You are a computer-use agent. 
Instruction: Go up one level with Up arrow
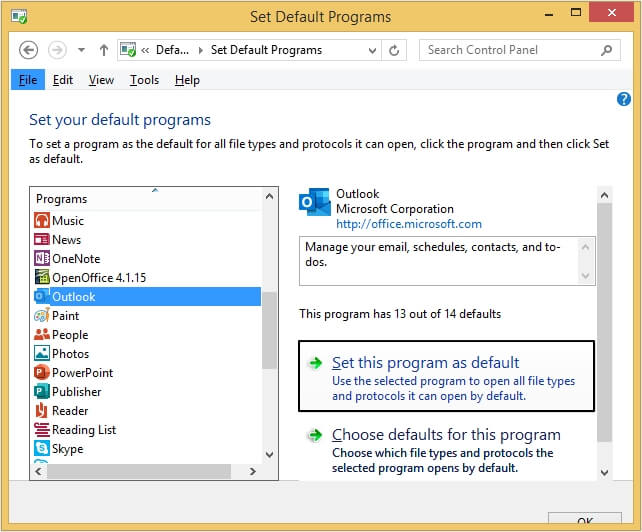[x=104, y=50]
